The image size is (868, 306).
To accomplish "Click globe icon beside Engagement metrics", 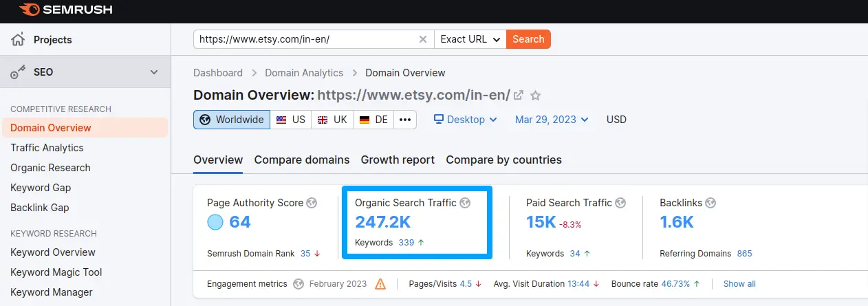I will (299, 284).
